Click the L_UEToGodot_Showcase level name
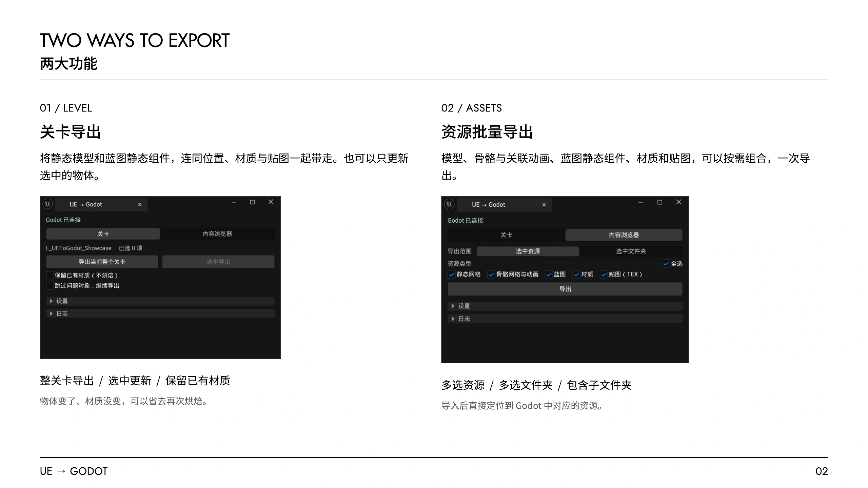This screenshot has height=488, width=868. coord(79,248)
